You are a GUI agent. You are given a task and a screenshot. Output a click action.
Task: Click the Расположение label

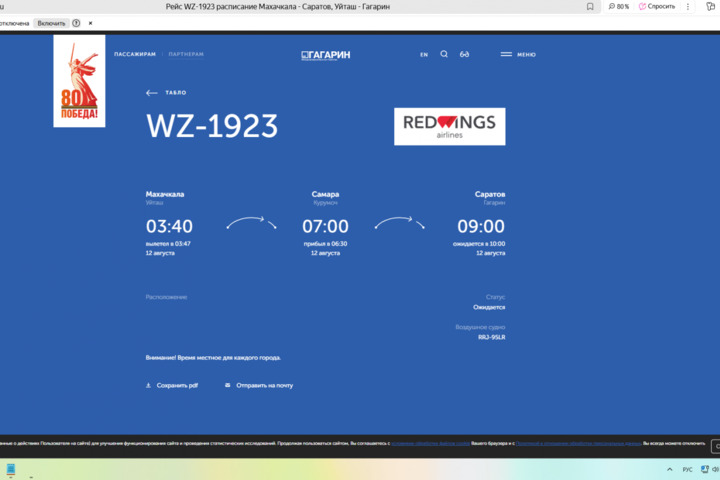166,297
